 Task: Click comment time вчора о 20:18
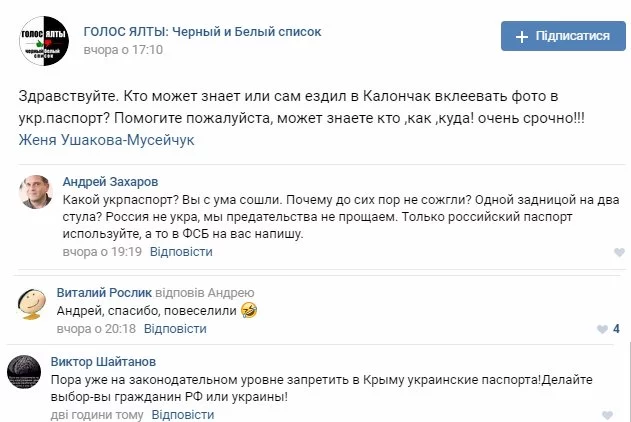click(96, 328)
